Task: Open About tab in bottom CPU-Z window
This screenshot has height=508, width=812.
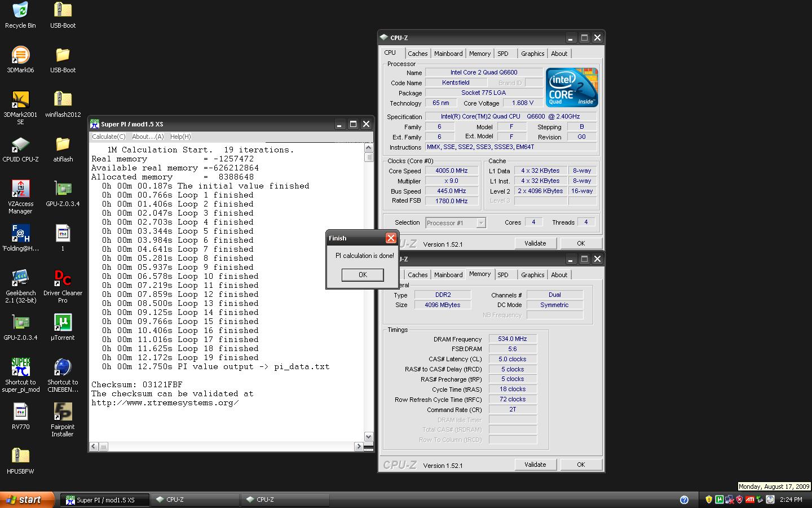Action: (x=559, y=275)
